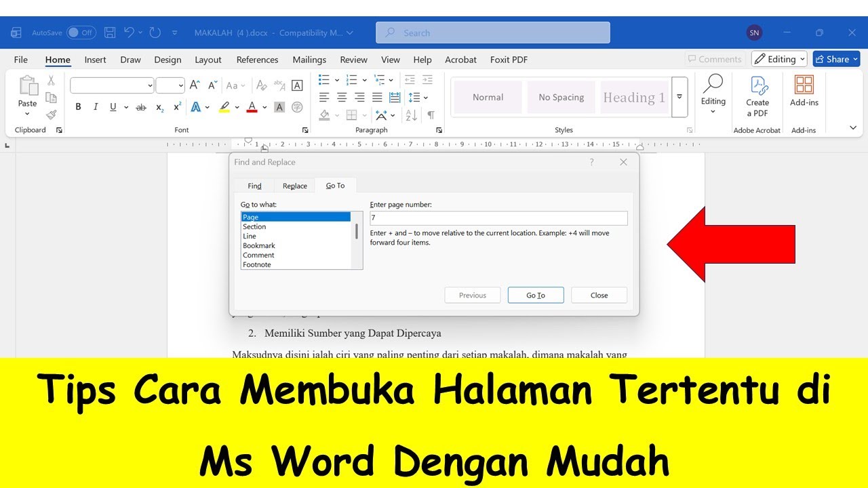The height and width of the screenshot is (488, 868).
Task: Apply Strikethrough formatting
Action: 141,107
